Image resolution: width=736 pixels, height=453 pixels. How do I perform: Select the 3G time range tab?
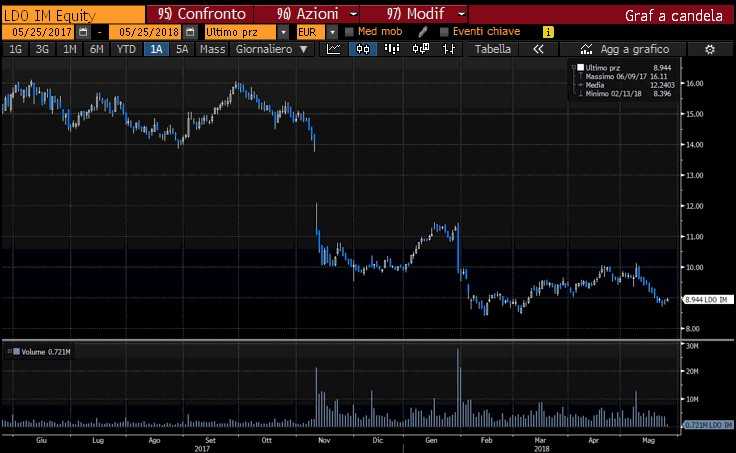click(x=43, y=49)
